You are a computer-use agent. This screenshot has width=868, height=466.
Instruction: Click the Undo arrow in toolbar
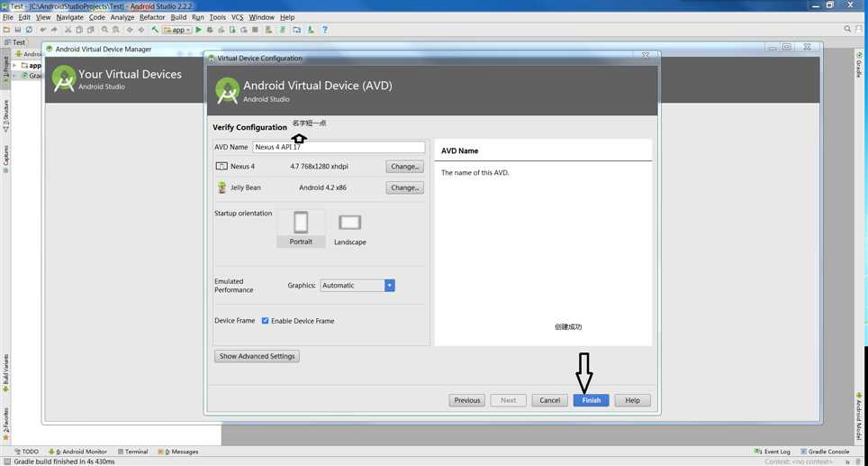click(43, 30)
